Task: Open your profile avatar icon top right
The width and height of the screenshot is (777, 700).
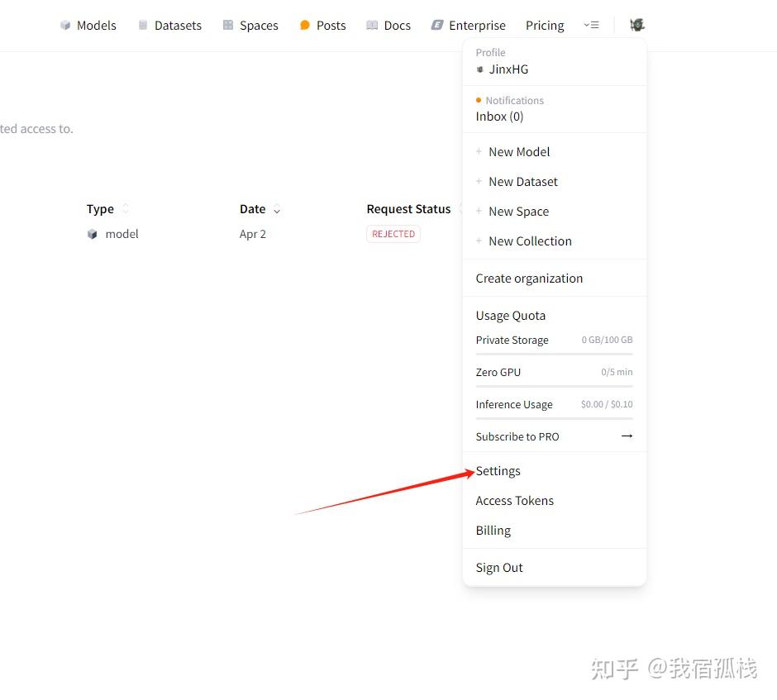Action: pyautogui.click(x=636, y=25)
